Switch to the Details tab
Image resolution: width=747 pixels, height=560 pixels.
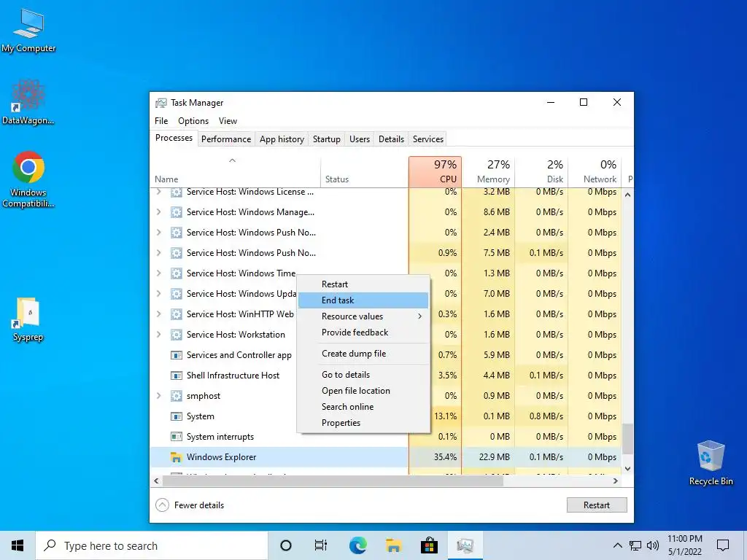(x=391, y=139)
